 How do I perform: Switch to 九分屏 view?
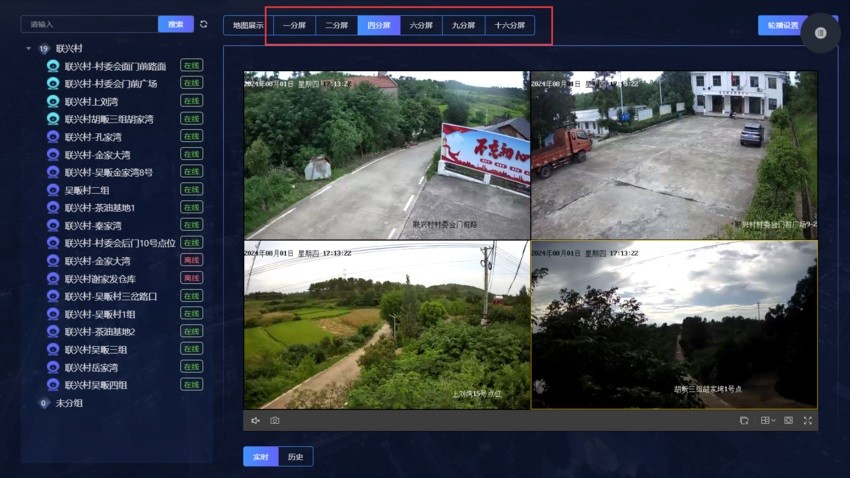[463, 25]
